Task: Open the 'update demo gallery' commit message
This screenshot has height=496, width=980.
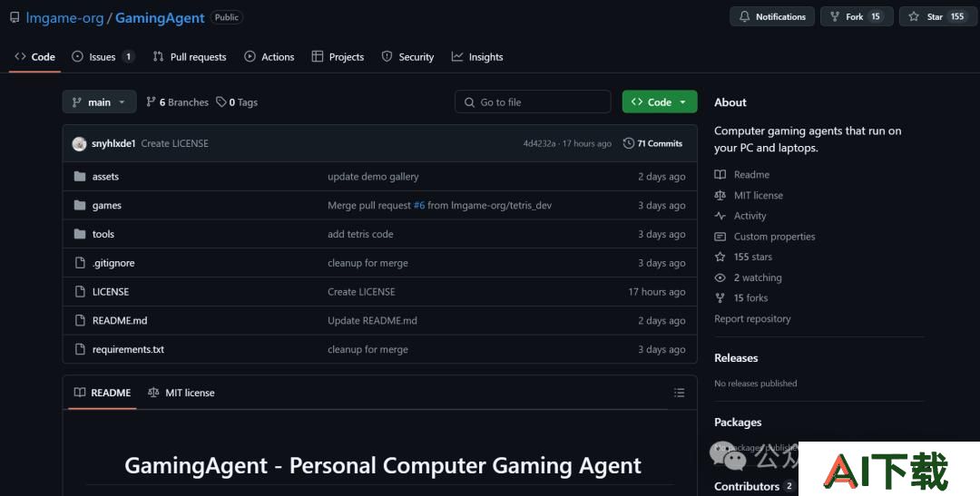Action: [373, 177]
